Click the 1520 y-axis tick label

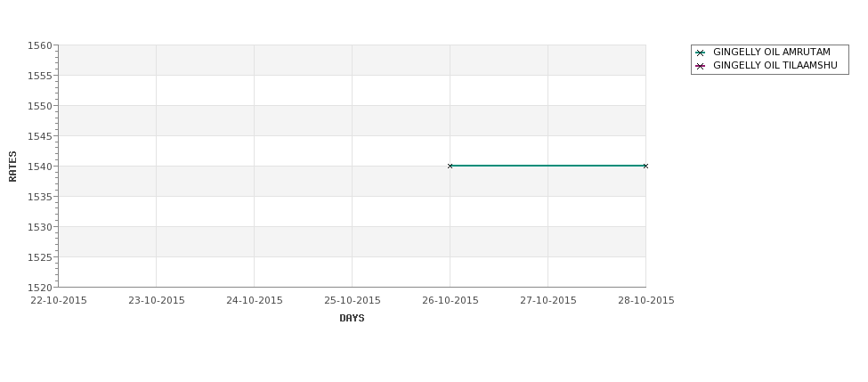click(40, 288)
